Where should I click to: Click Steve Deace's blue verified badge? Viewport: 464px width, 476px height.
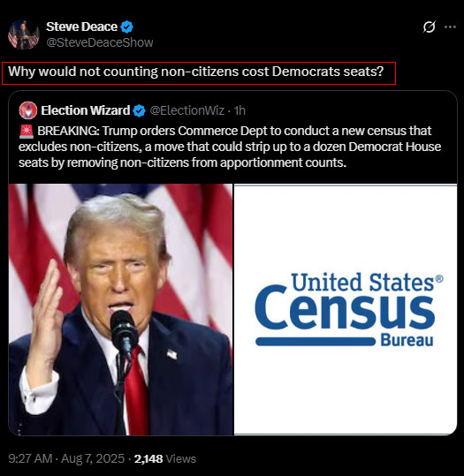click(x=126, y=27)
